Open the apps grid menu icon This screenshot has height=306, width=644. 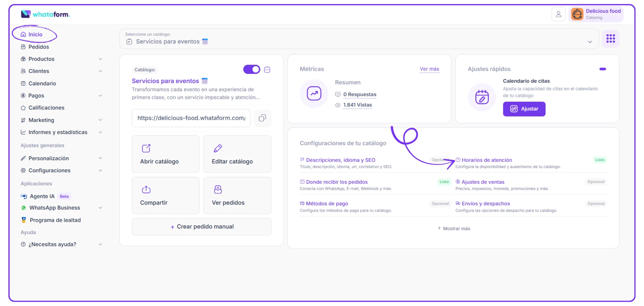coord(610,39)
